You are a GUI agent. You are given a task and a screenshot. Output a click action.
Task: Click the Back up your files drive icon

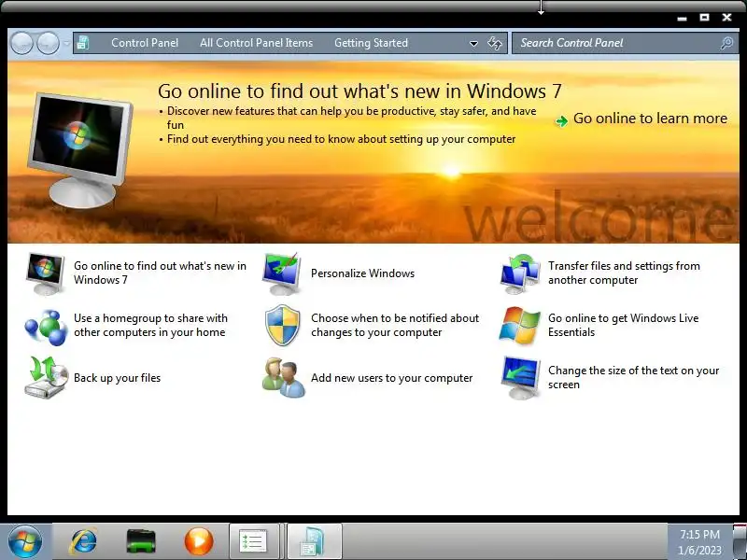point(45,378)
